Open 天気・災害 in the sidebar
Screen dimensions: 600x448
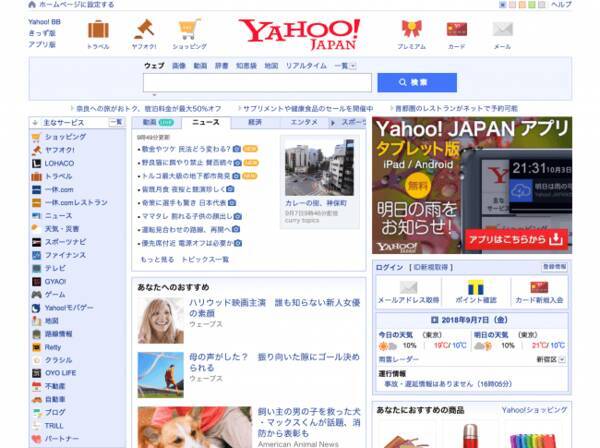pyautogui.click(x=62, y=229)
